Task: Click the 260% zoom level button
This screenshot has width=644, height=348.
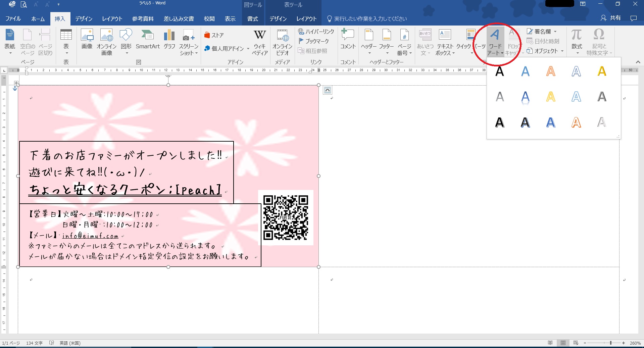Action: [x=635, y=343]
